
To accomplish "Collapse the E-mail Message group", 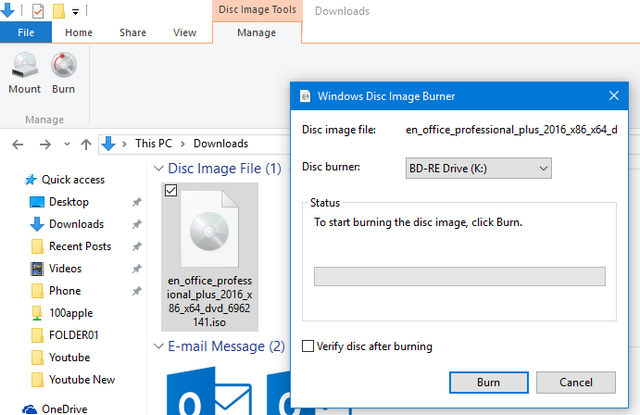I will (158, 346).
